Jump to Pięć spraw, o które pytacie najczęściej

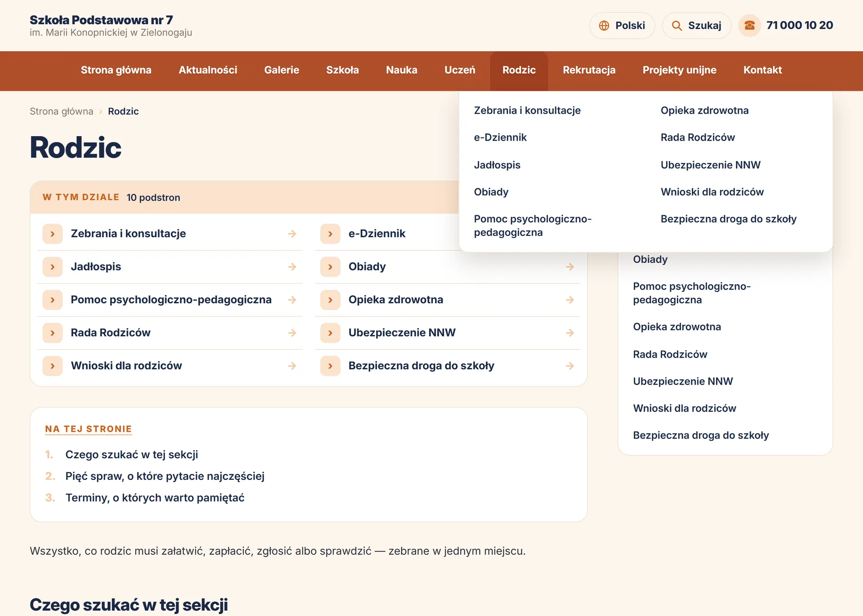click(x=165, y=476)
